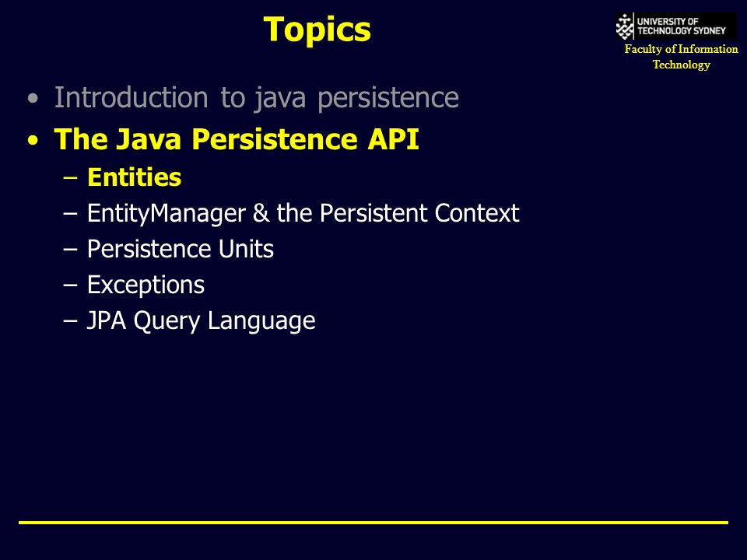Viewport: 747px width, 560px height.
Task: Select the University of Technology Sydney wordmark
Action: pos(682,26)
